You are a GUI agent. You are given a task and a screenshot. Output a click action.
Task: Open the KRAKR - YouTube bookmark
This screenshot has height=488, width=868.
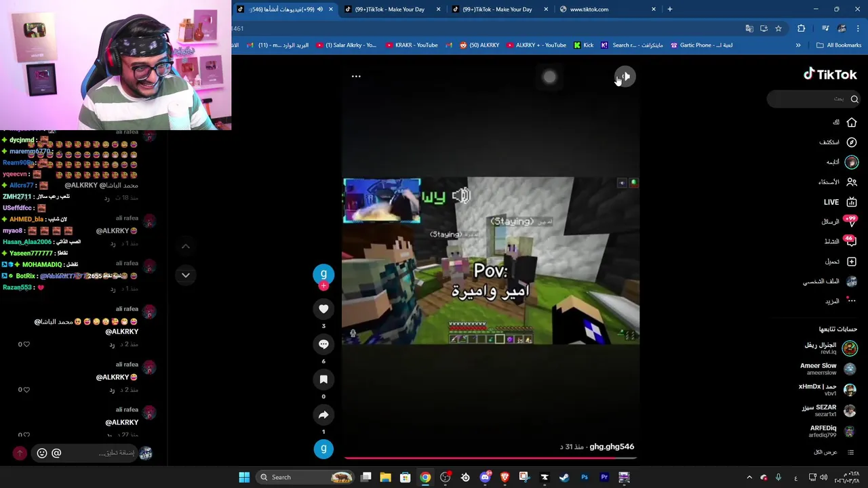(x=412, y=45)
